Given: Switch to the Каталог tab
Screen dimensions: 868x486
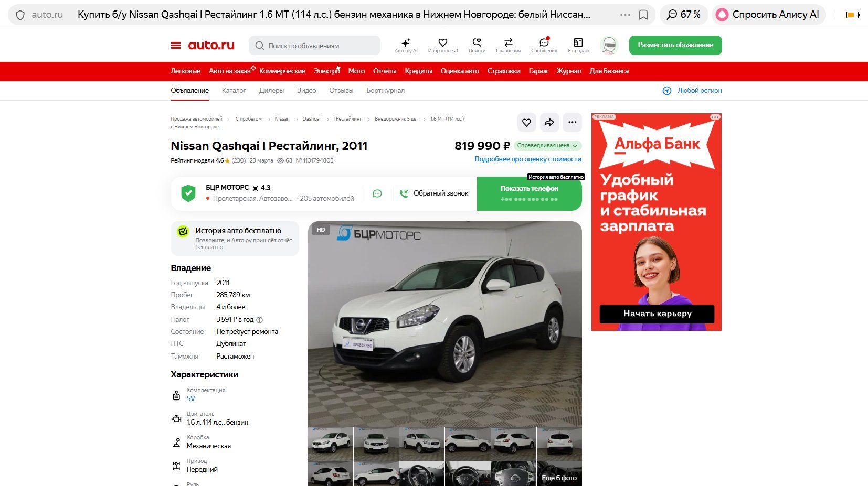Looking at the screenshot, I should pyautogui.click(x=234, y=91).
